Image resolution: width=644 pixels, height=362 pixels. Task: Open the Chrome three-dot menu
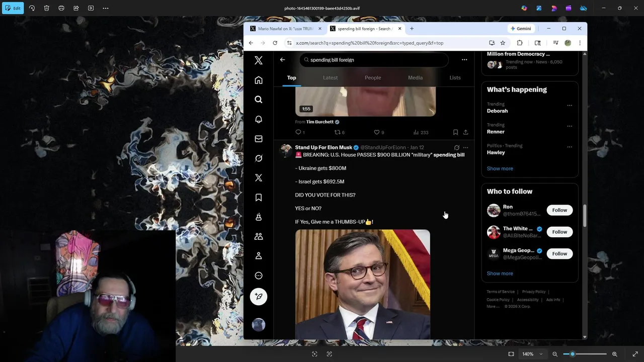(580, 43)
